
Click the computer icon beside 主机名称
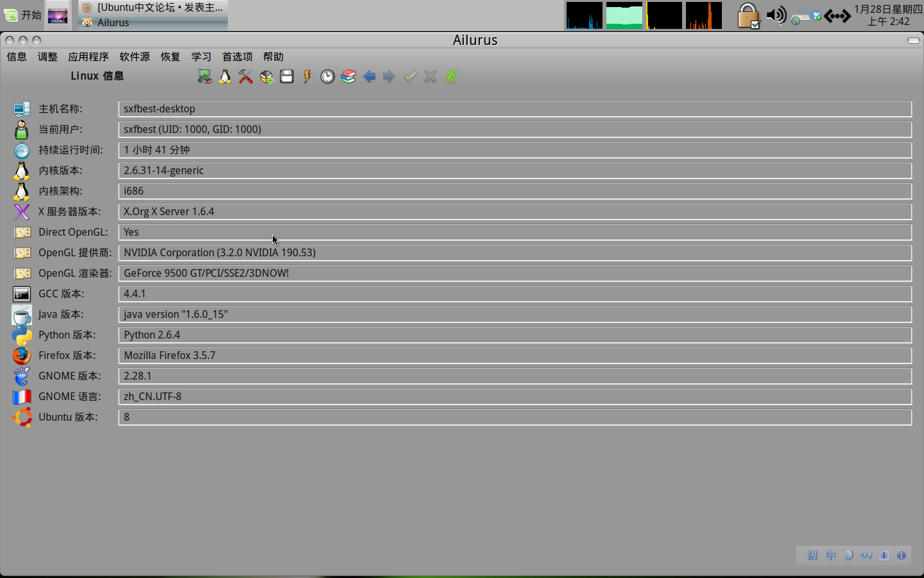coord(22,109)
